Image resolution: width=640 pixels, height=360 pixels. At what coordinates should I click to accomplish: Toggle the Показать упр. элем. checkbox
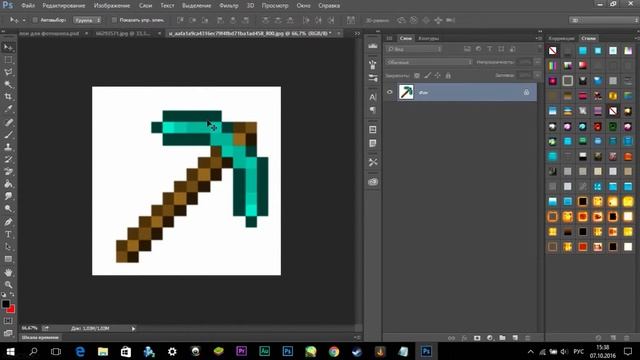click(x=114, y=20)
